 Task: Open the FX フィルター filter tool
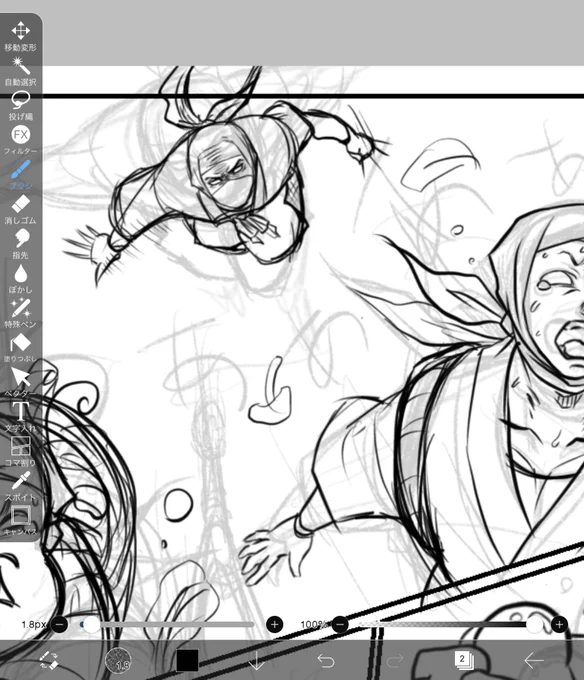(20, 140)
